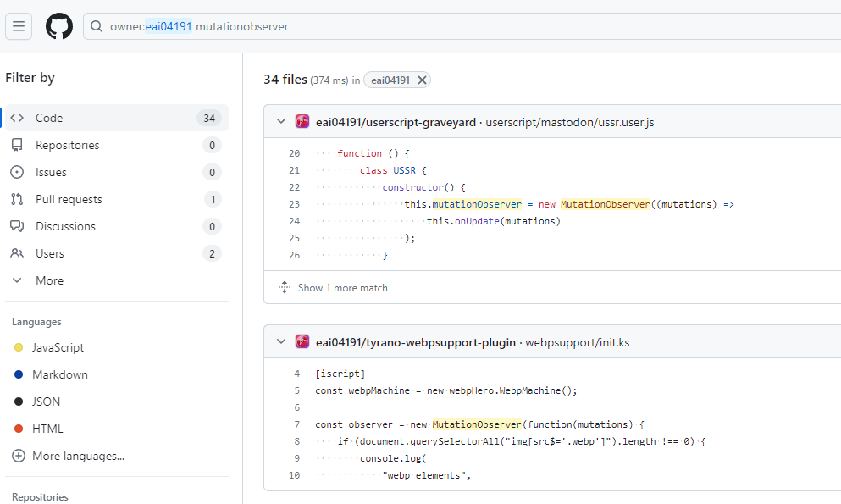Select the Repositories filter
Viewport: 841px width, 504px height.
(x=117, y=146)
